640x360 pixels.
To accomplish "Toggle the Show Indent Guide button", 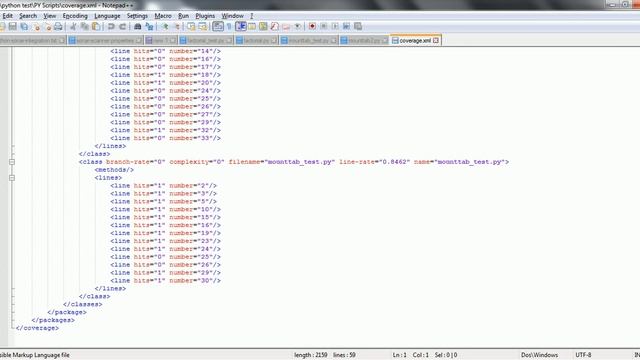I will (240, 27).
